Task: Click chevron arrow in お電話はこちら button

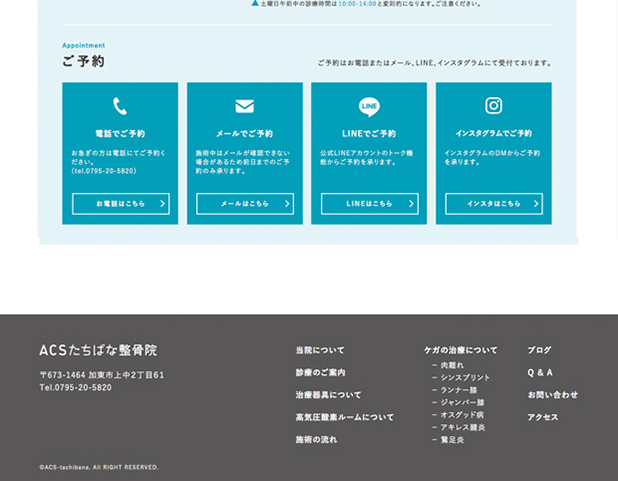Action: point(162,204)
